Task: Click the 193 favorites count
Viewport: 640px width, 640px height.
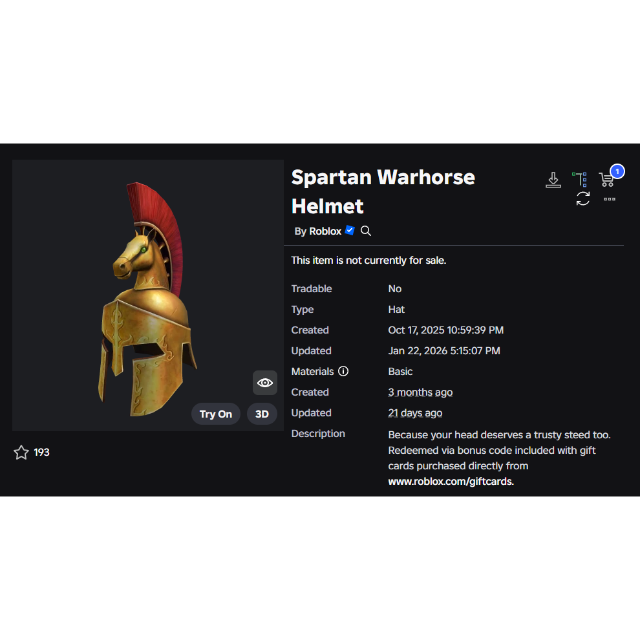Action: (x=41, y=452)
